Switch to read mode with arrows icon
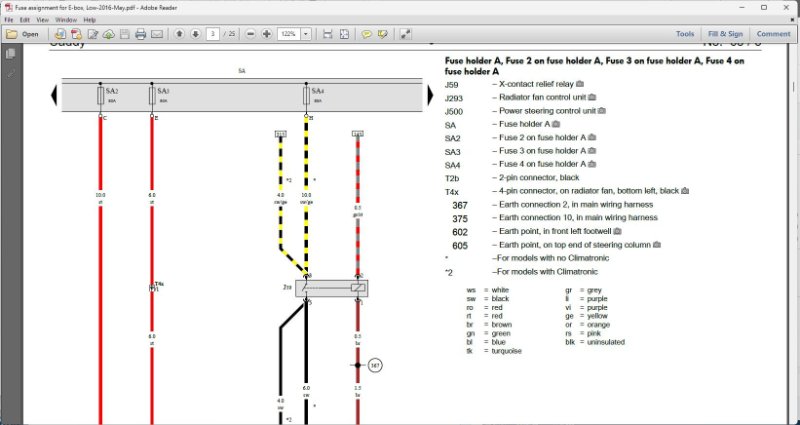 click(x=405, y=34)
